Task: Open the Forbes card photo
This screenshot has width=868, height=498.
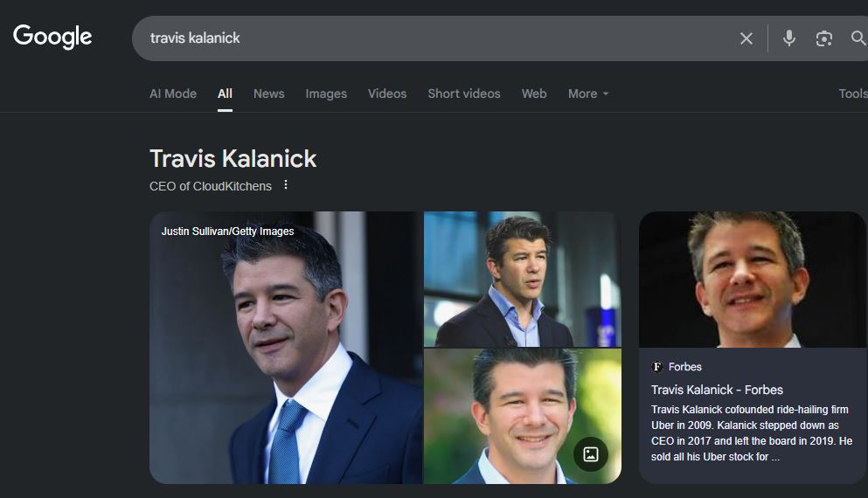Action: (x=752, y=280)
